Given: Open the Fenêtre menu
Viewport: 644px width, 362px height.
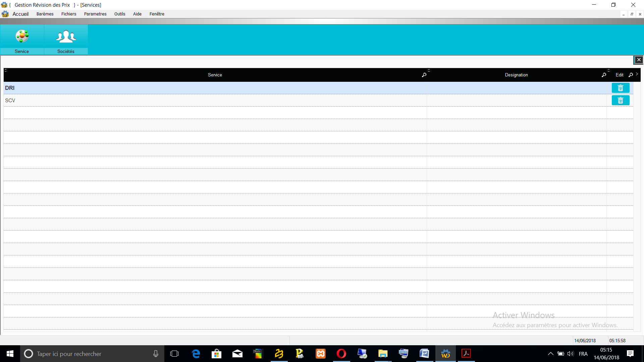Looking at the screenshot, I should click(157, 14).
